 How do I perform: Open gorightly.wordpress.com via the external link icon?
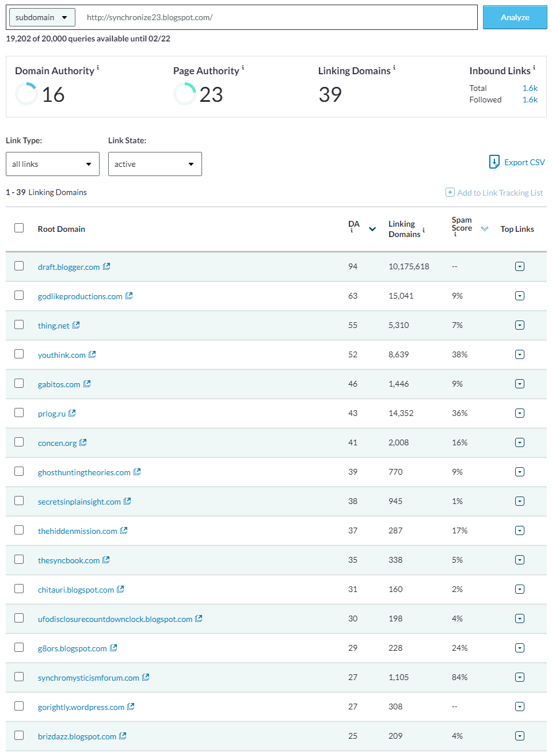pyautogui.click(x=132, y=707)
